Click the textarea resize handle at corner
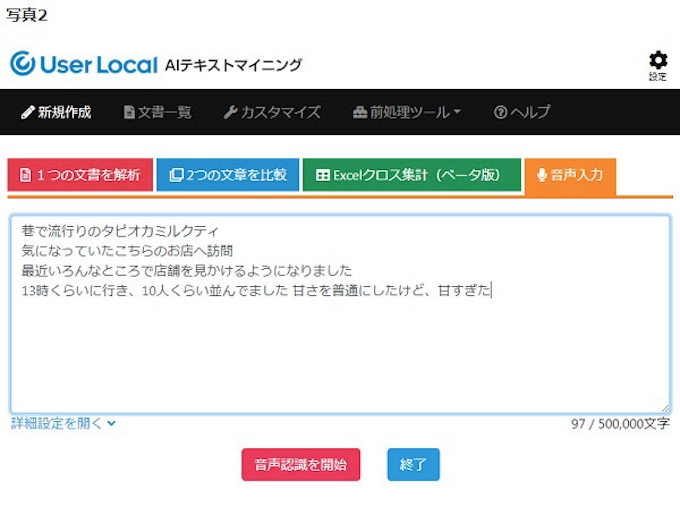This screenshot has height=507, width=680. (x=665, y=408)
